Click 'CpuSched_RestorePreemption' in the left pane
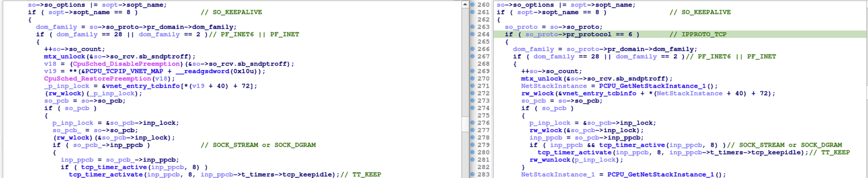Image resolution: width=868 pixels, height=178 pixels. [x=98, y=78]
